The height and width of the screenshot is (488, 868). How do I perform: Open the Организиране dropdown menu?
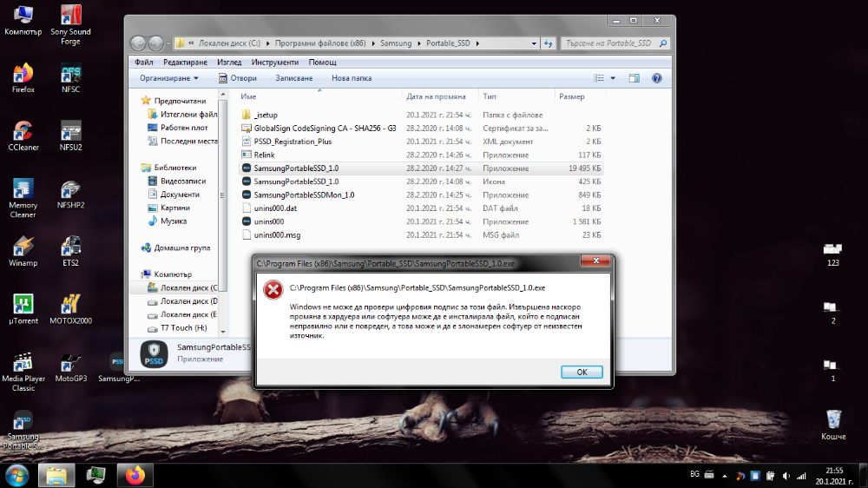tap(169, 78)
